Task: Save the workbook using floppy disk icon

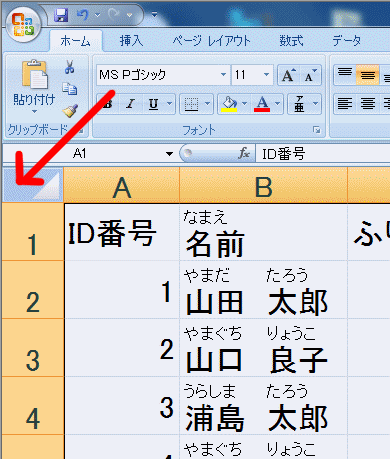Action: [61, 15]
